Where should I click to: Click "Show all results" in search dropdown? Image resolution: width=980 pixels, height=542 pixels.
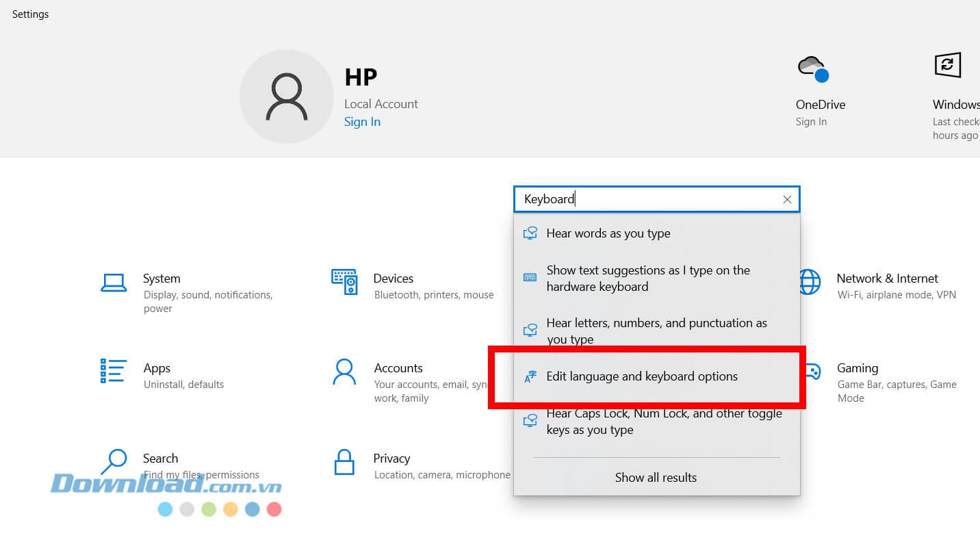click(656, 478)
